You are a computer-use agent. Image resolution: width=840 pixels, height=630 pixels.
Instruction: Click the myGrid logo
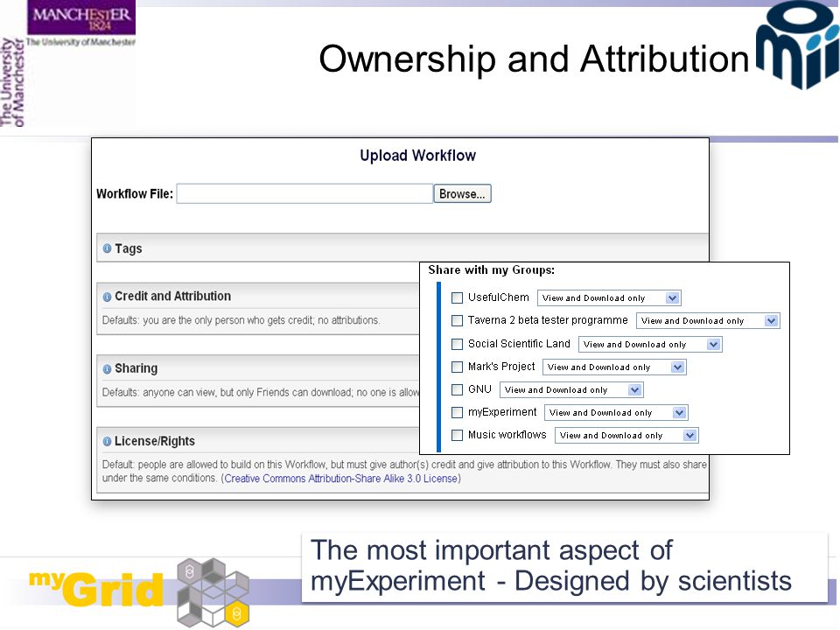(x=139, y=591)
